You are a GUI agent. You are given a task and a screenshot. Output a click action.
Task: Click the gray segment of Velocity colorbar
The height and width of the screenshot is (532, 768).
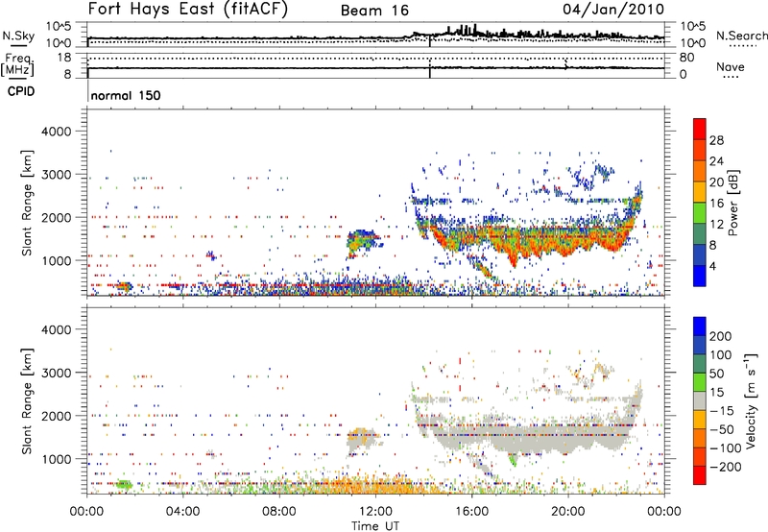pos(700,401)
